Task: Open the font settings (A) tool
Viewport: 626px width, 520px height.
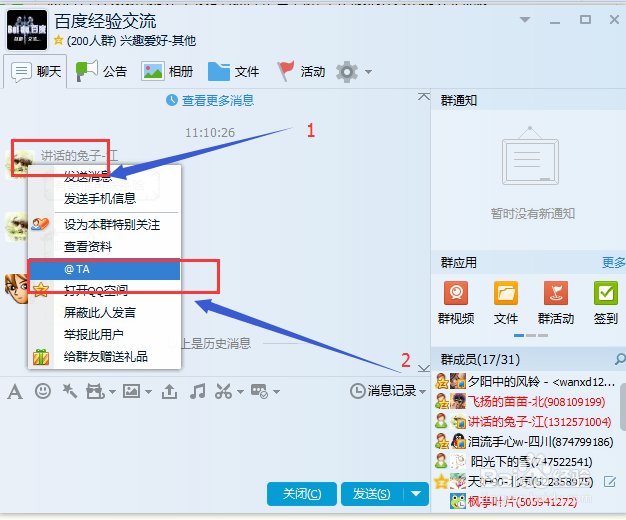Action: 15,391
